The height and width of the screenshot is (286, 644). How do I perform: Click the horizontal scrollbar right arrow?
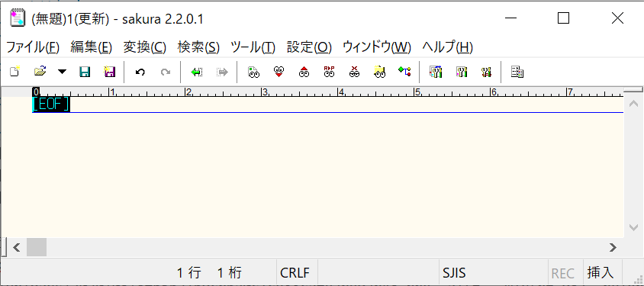(x=613, y=247)
